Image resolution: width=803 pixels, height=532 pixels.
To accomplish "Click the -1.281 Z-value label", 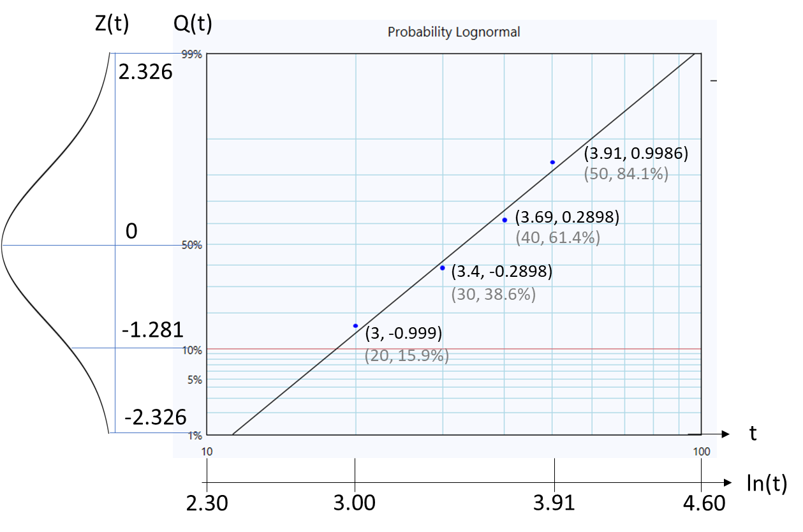I will coord(153,330).
